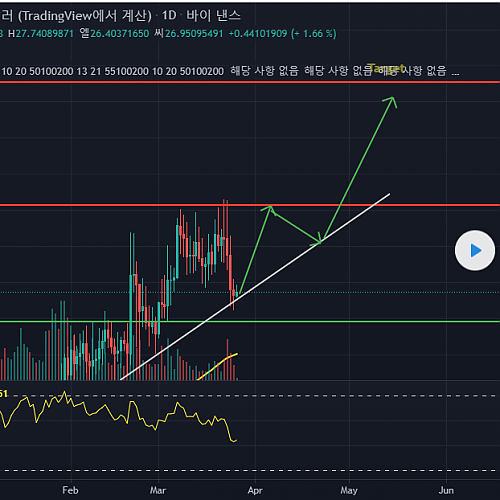Click the Feb label on time axis
The width and height of the screenshot is (500, 500).
point(70,490)
